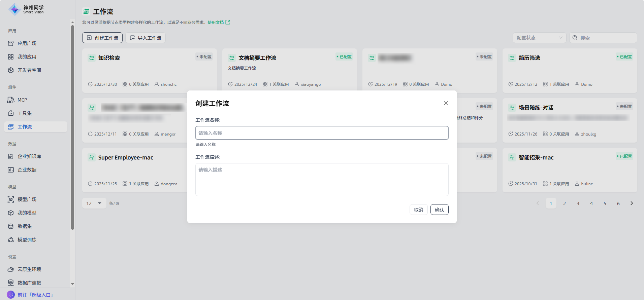Screen dimensions: 644x300
Task: Open 模型训练 sidebar menu item
Action: (27, 240)
